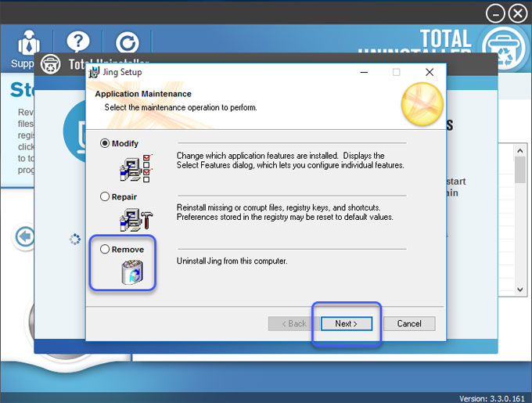
Task: Click the Jing Setup title bar icon
Action: click(94, 72)
